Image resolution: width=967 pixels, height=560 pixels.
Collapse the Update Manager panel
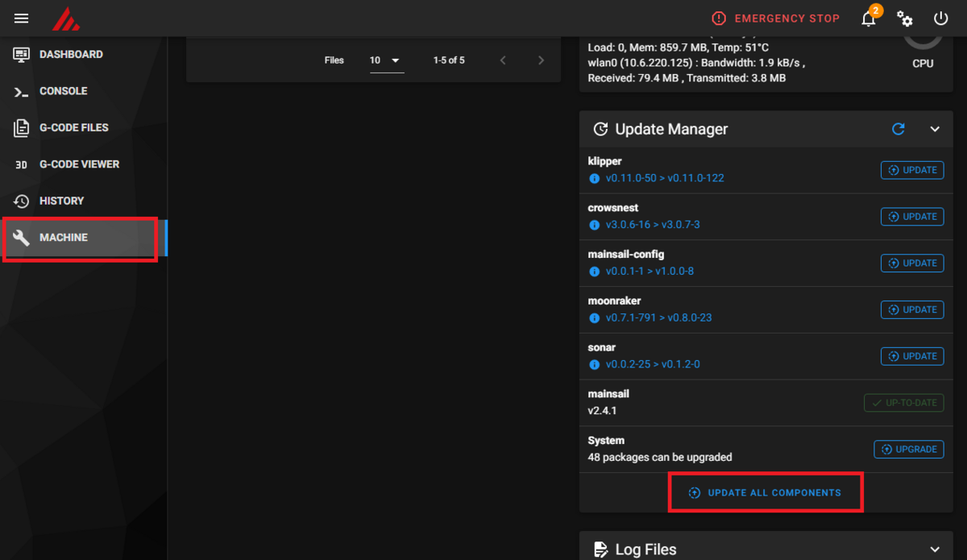coord(935,129)
